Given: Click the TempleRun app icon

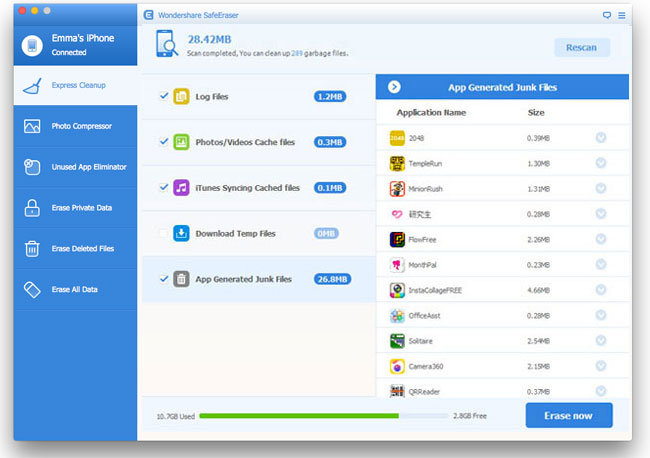Looking at the screenshot, I should point(397,163).
